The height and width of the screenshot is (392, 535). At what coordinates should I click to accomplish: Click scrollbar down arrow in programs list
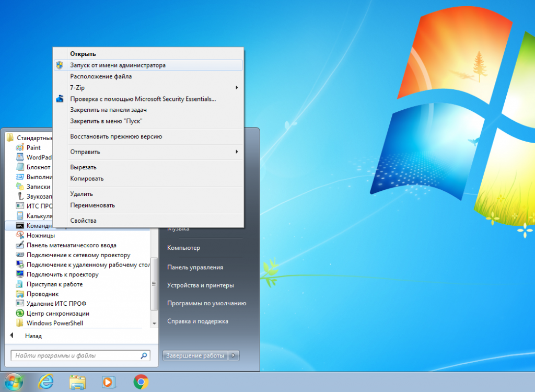(x=154, y=323)
